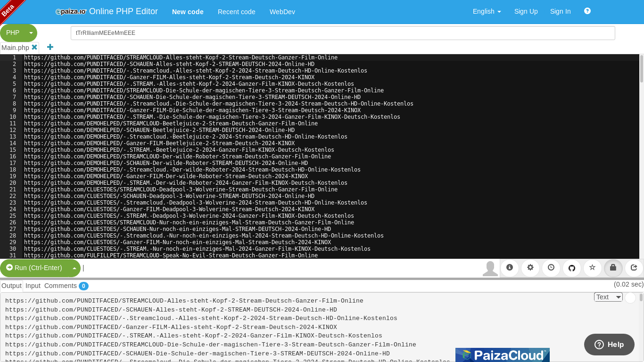This screenshot has width=644, height=362.
Task: Click the (0.02 sec) execution time text
Action: 628,285
